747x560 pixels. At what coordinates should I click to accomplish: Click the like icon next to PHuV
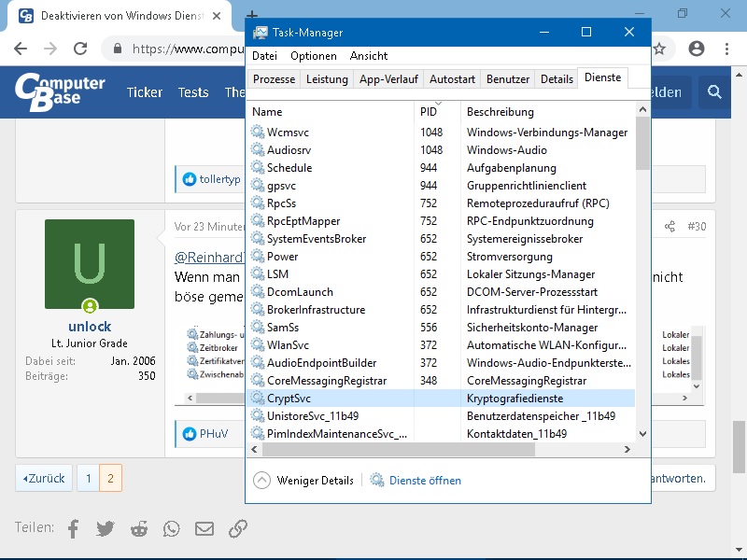190,434
